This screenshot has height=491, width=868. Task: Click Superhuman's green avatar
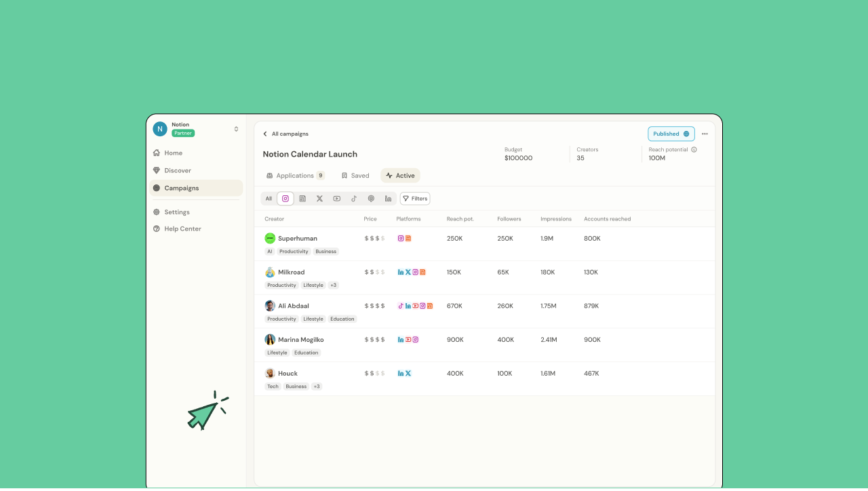point(270,238)
